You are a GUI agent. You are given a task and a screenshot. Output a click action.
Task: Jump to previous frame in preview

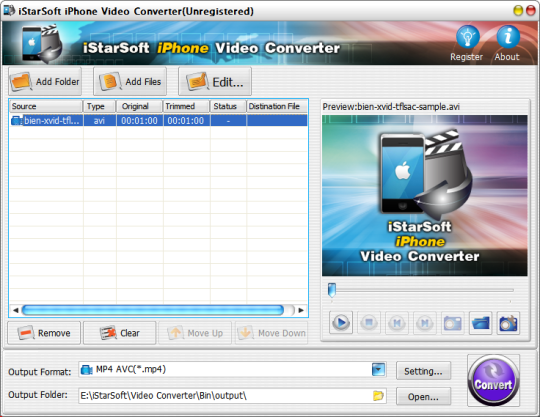[x=397, y=323]
